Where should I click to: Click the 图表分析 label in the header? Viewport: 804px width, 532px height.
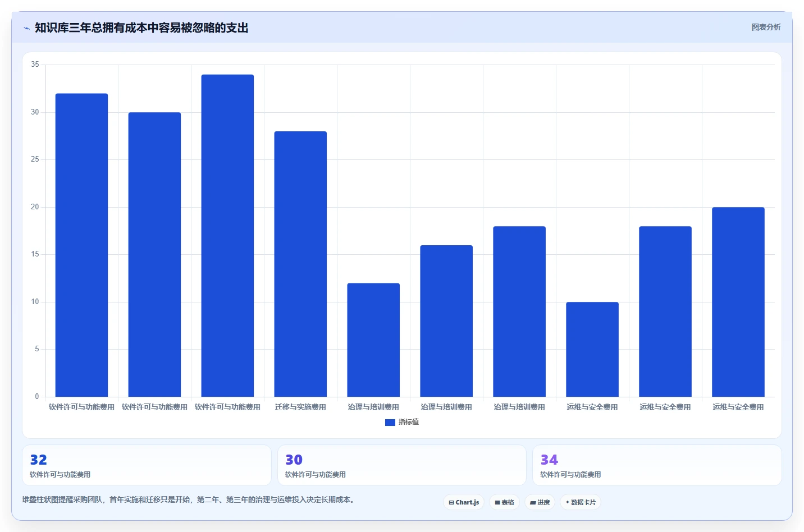click(766, 27)
